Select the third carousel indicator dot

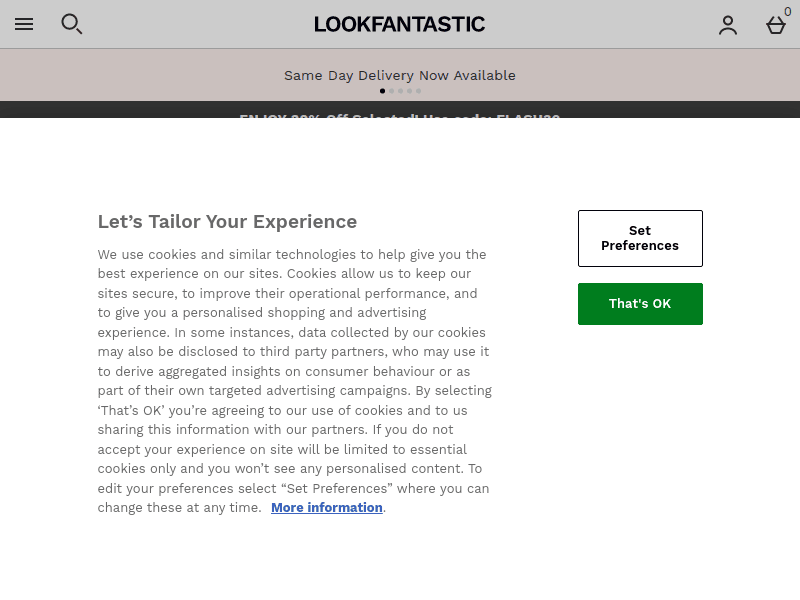pyautogui.click(x=400, y=91)
